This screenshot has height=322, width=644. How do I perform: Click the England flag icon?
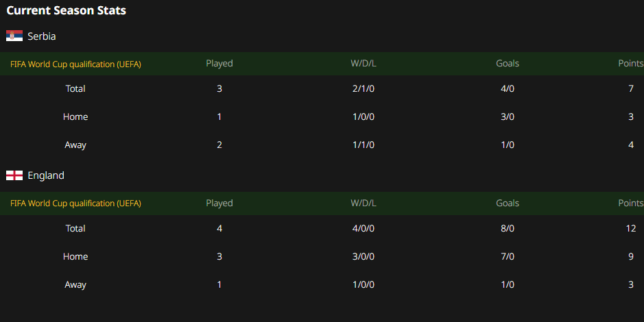14,175
